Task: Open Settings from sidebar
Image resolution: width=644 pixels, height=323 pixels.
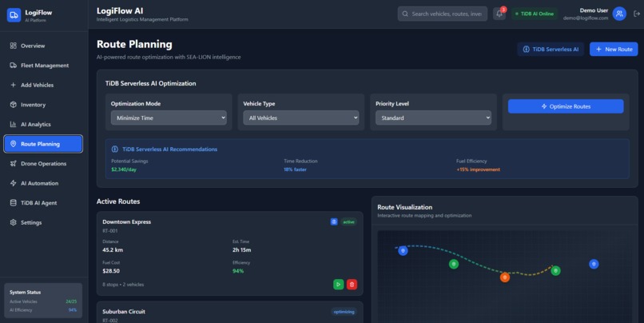Action: [x=43, y=222]
